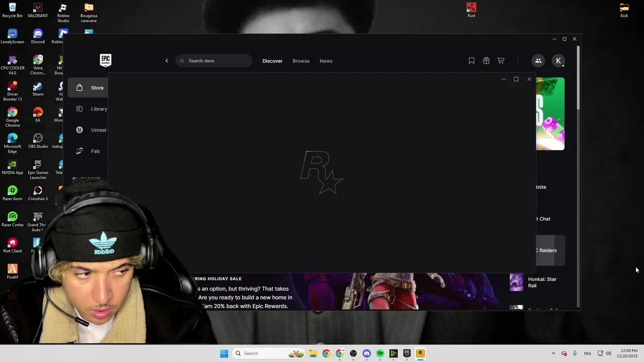
Task: Open Epic Games taskbar icon
Action: 407,353
